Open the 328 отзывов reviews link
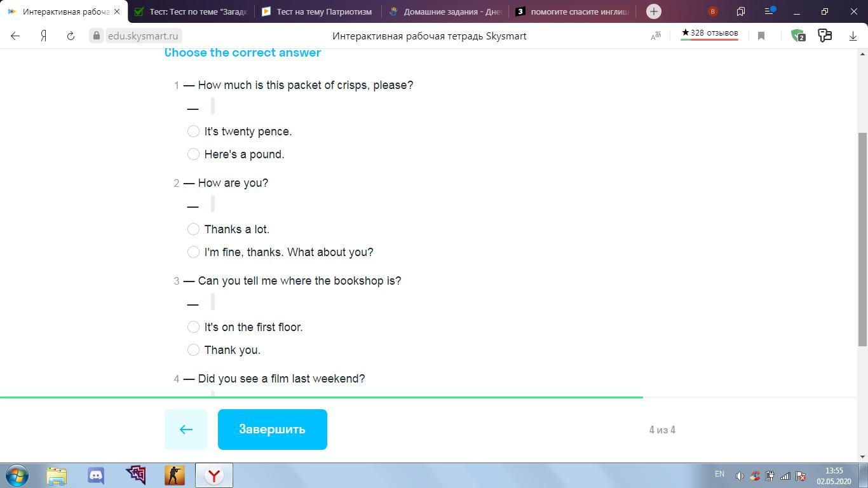 pyautogui.click(x=710, y=33)
